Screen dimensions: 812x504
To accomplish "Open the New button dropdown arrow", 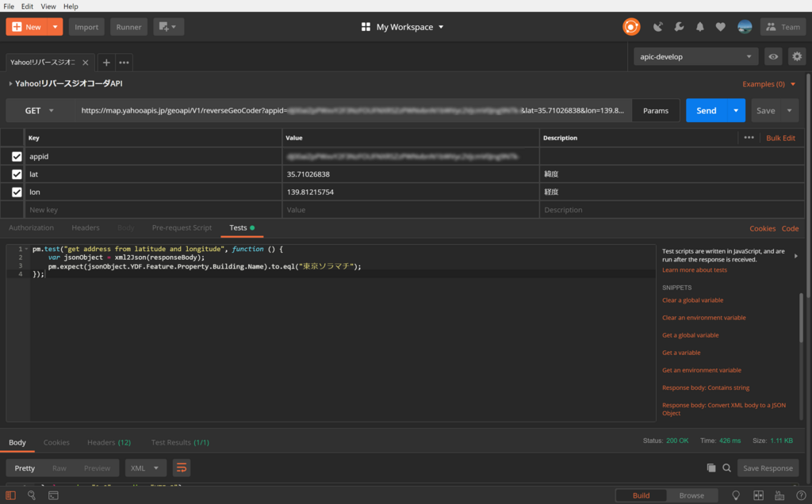I will (x=55, y=27).
